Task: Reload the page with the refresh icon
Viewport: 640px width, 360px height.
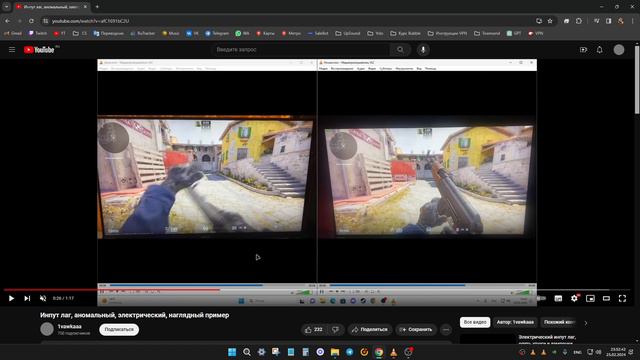Action: [31, 21]
